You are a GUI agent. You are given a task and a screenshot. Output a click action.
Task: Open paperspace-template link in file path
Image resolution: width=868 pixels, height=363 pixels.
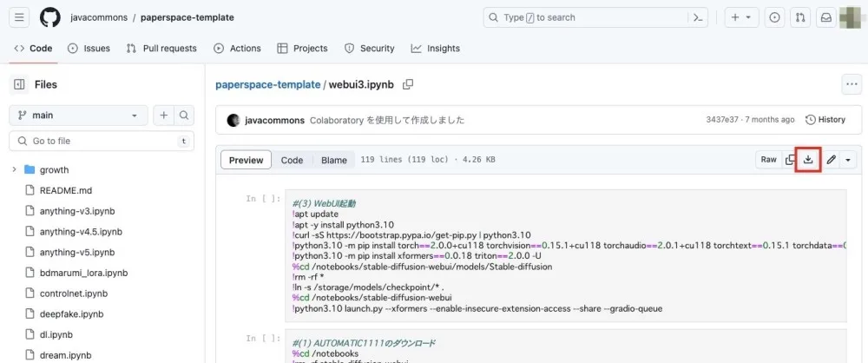268,84
